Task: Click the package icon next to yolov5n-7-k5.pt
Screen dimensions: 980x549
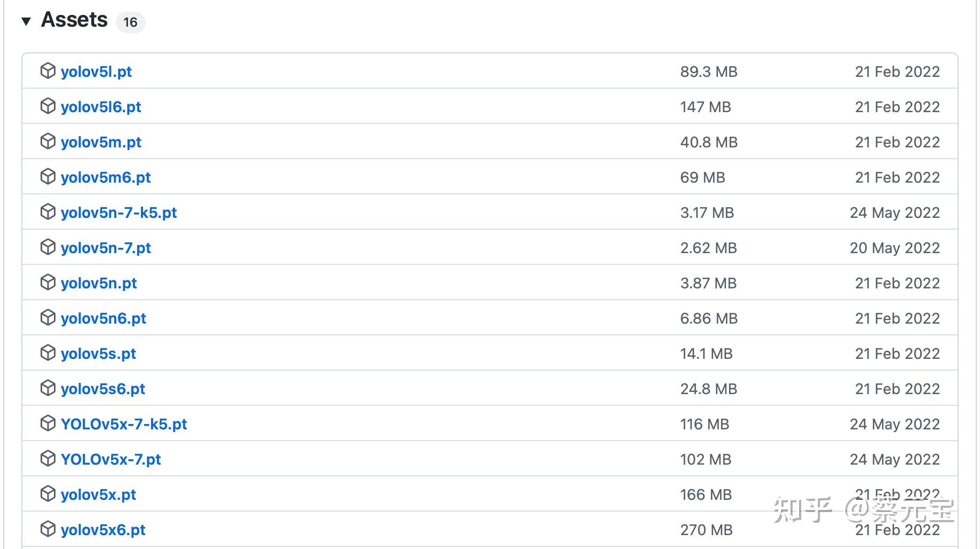Action: coord(48,212)
